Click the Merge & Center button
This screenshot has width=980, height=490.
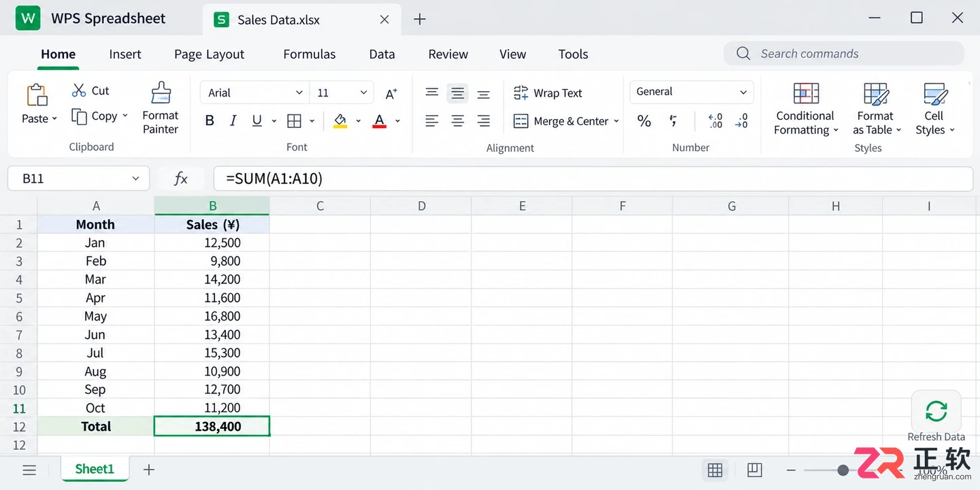tap(561, 121)
